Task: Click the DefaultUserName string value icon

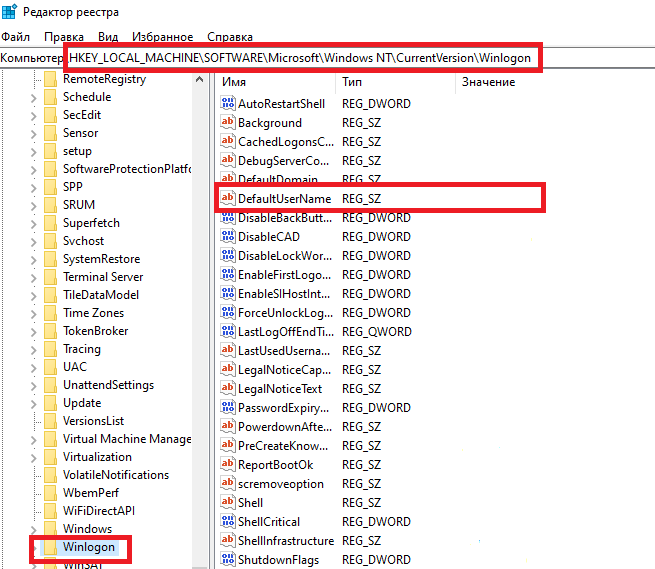Action: click(x=228, y=198)
